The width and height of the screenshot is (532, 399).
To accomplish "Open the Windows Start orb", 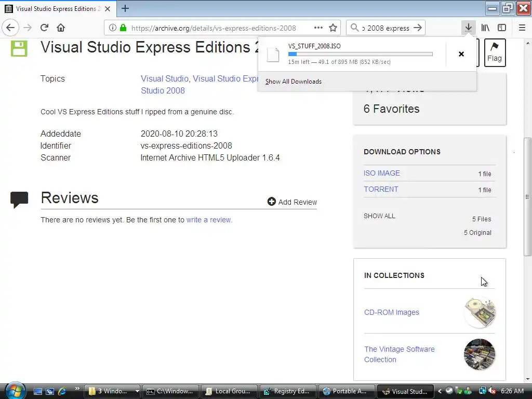I will tap(15, 391).
